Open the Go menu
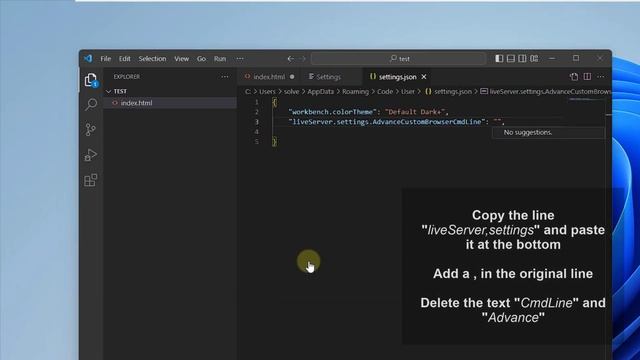This screenshot has height=360, width=640. click(201, 59)
